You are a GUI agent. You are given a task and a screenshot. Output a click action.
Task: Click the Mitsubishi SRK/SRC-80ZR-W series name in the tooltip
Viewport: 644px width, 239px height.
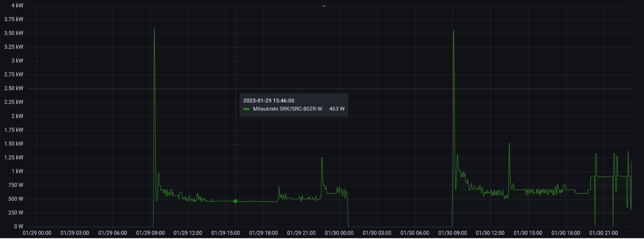(288, 109)
